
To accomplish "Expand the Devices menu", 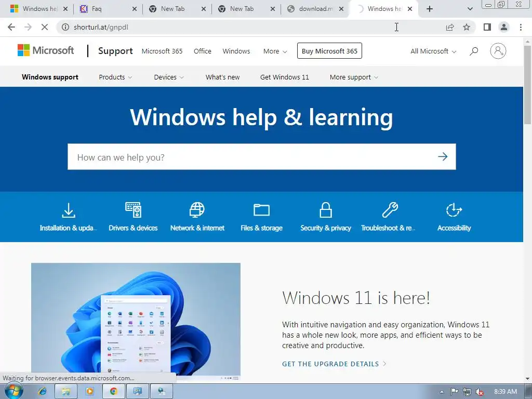I will pyautogui.click(x=169, y=77).
